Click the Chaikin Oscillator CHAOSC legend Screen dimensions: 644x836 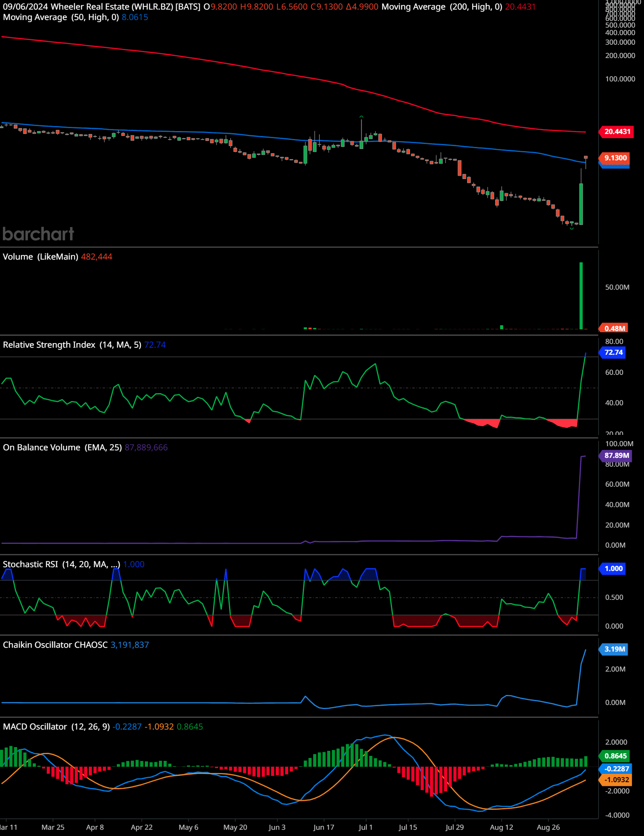tap(55, 645)
